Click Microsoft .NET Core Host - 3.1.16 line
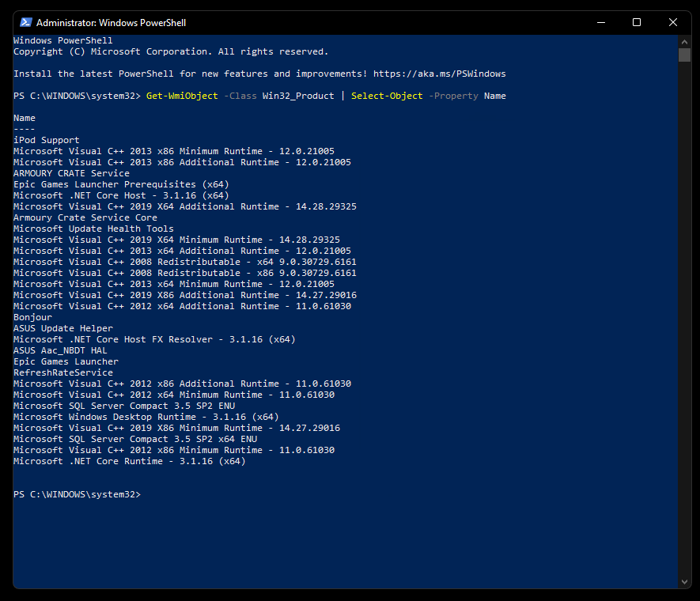This screenshot has height=601, width=700. (x=121, y=195)
